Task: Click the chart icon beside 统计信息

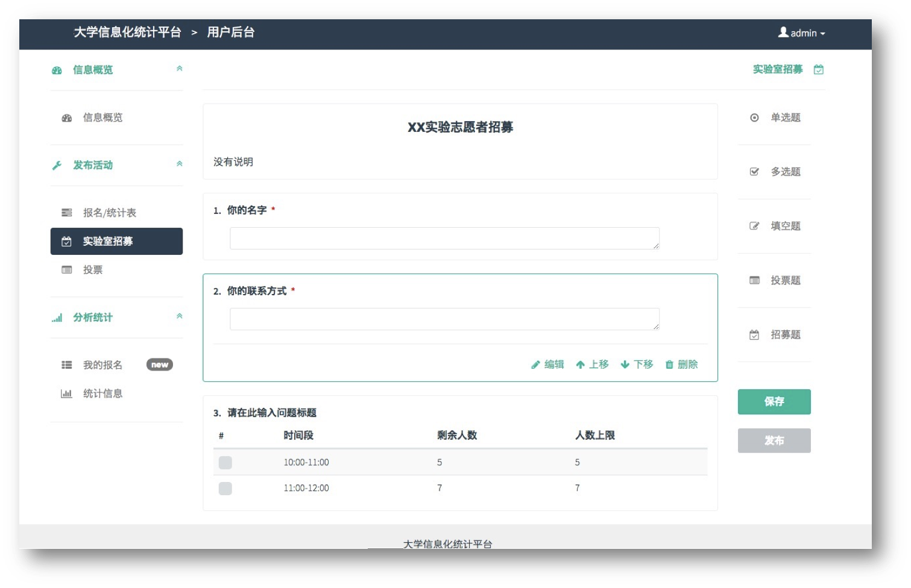Action: coord(66,393)
